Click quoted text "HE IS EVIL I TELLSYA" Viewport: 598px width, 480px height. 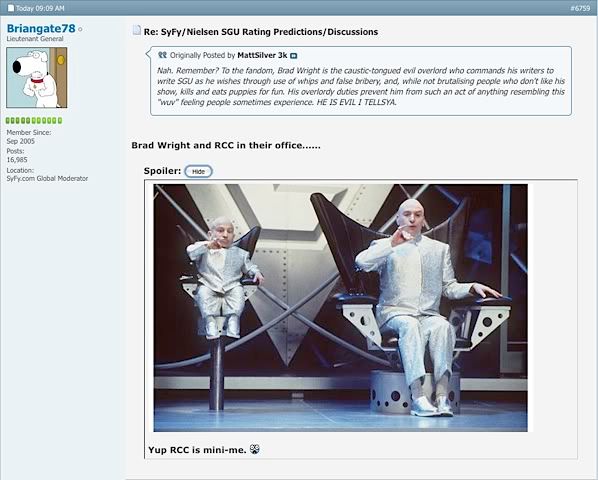pyautogui.click(x=356, y=102)
